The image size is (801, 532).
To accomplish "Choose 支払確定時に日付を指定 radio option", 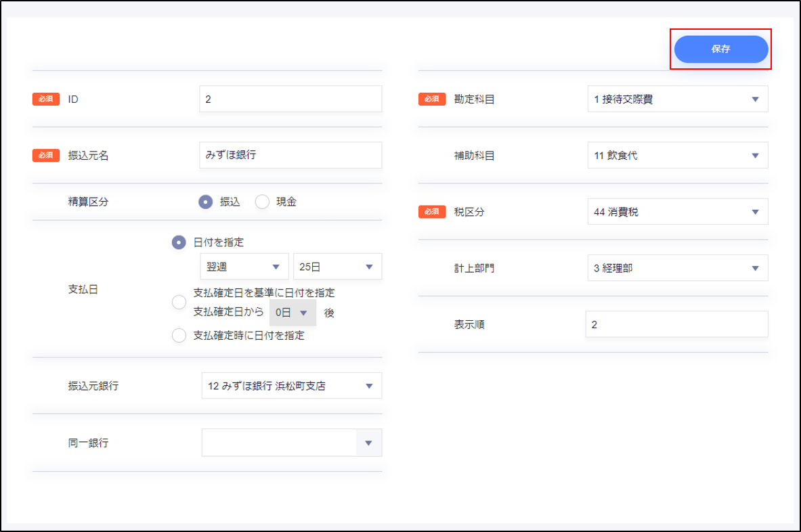I will [179, 335].
